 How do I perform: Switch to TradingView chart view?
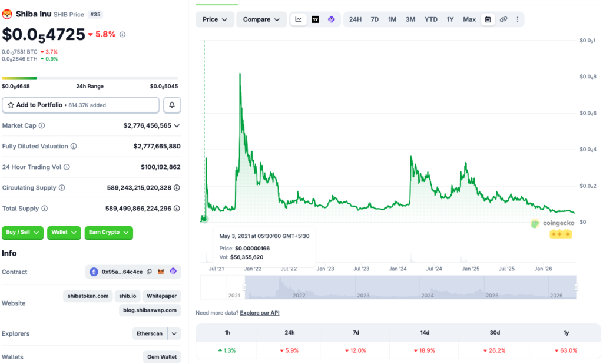(x=315, y=19)
